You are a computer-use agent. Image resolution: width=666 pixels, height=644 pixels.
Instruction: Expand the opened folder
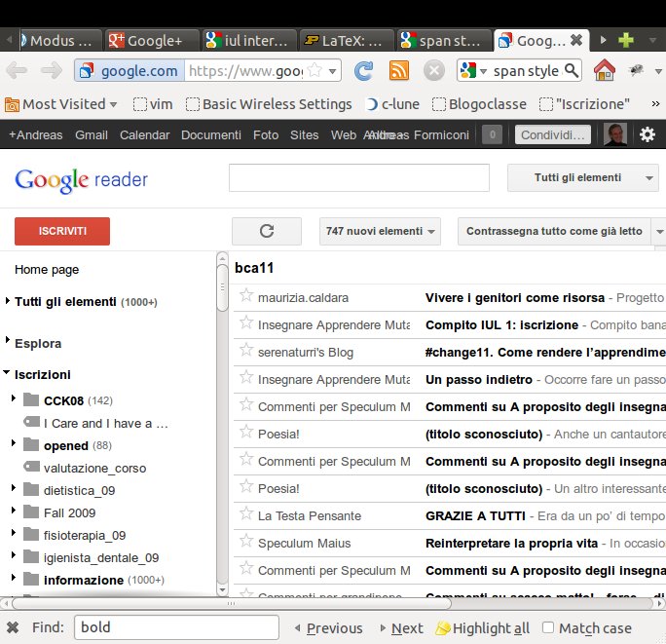[x=14, y=442]
